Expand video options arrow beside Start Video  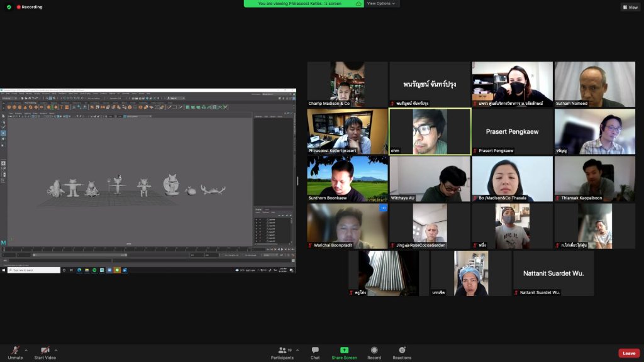tap(56, 350)
